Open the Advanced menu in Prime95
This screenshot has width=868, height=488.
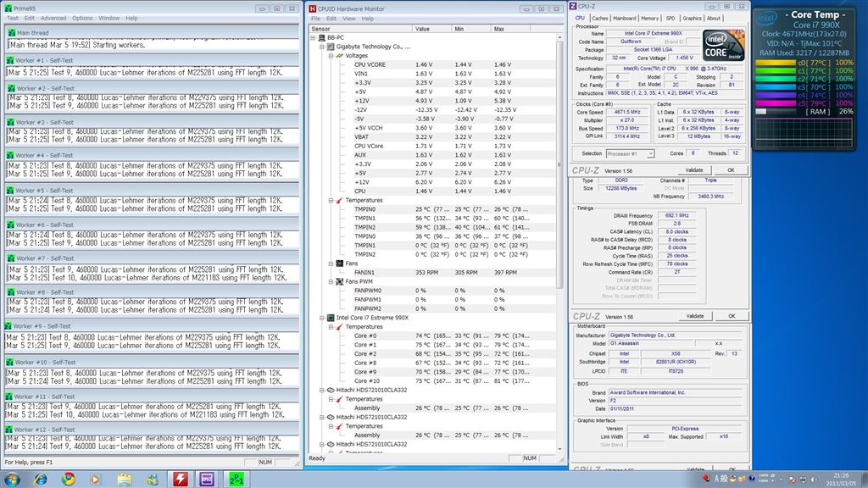click(53, 18)
